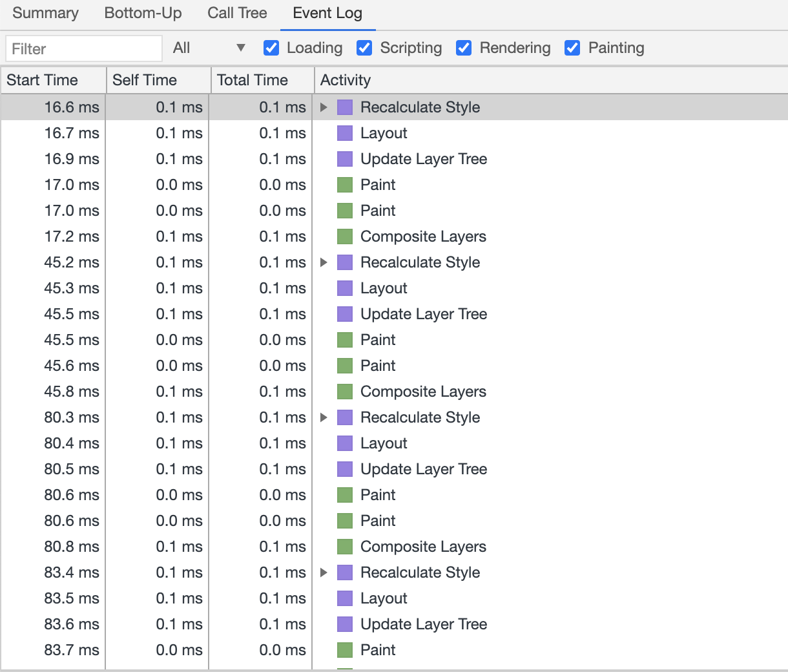788x672 pixels.
Task: Expand the Recalculate Style row at 83.4 ms
Action: pyautogui.click(x=324, y=572)
